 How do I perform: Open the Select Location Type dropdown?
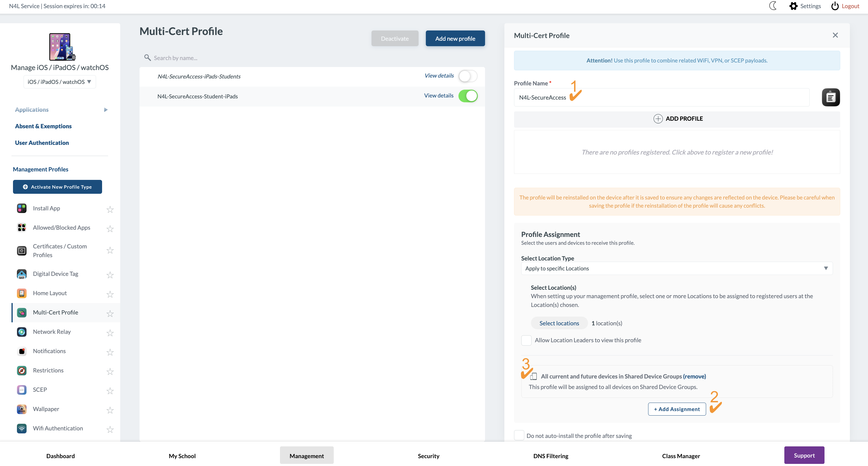pyautogui.click(x=676, y=268)
